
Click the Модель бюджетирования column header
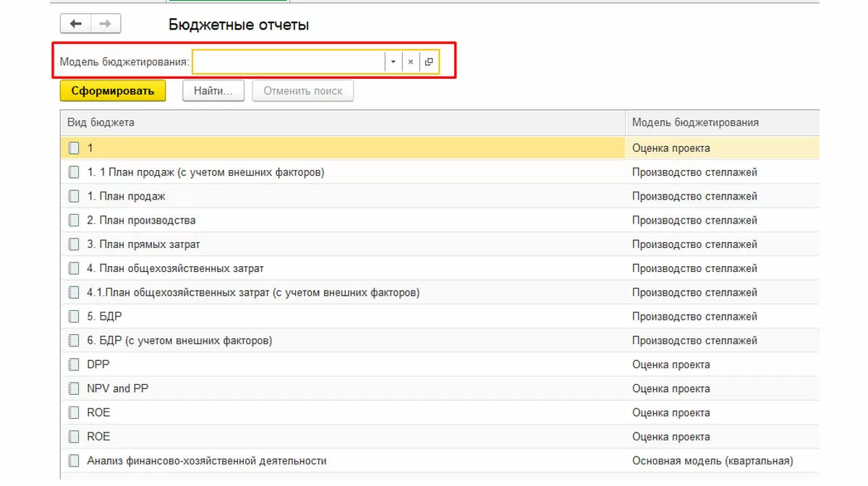pyautogui.click(x=695, y=122)
